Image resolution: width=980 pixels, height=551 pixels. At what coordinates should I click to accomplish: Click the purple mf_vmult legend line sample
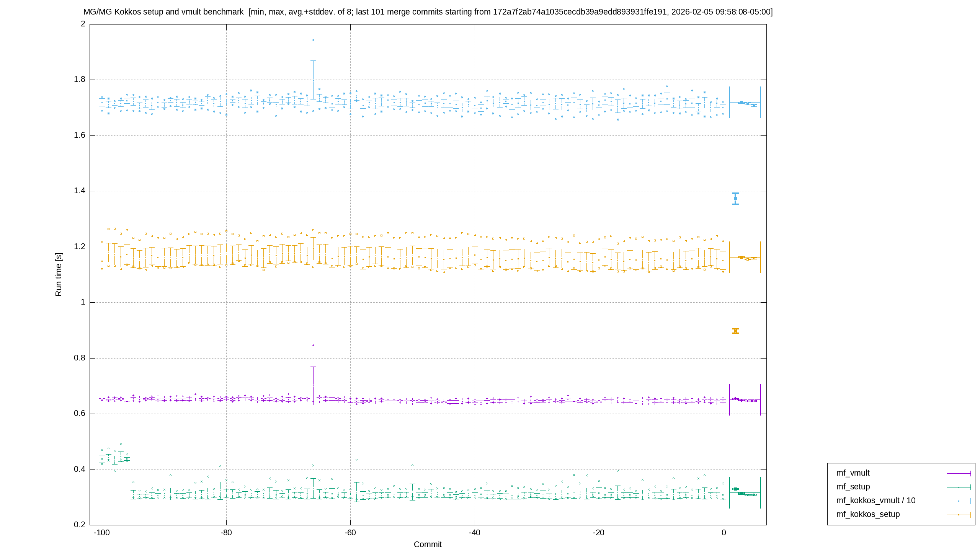point(959,473)
